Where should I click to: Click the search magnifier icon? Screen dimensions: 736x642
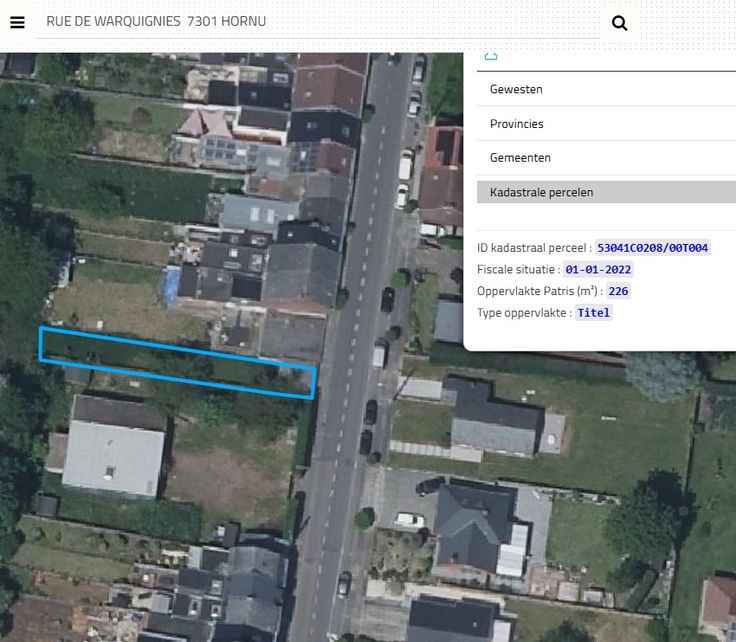click(x=619, y=23)
